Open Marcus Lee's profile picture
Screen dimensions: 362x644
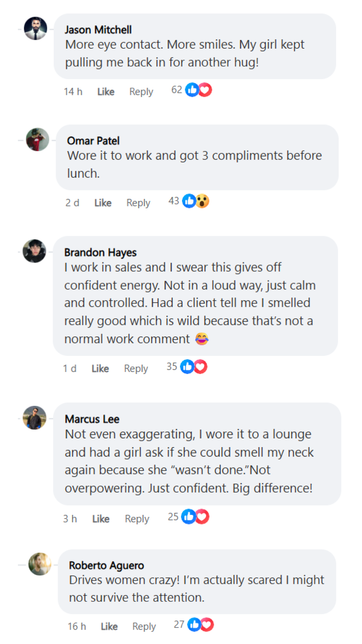tap(35, 418)
